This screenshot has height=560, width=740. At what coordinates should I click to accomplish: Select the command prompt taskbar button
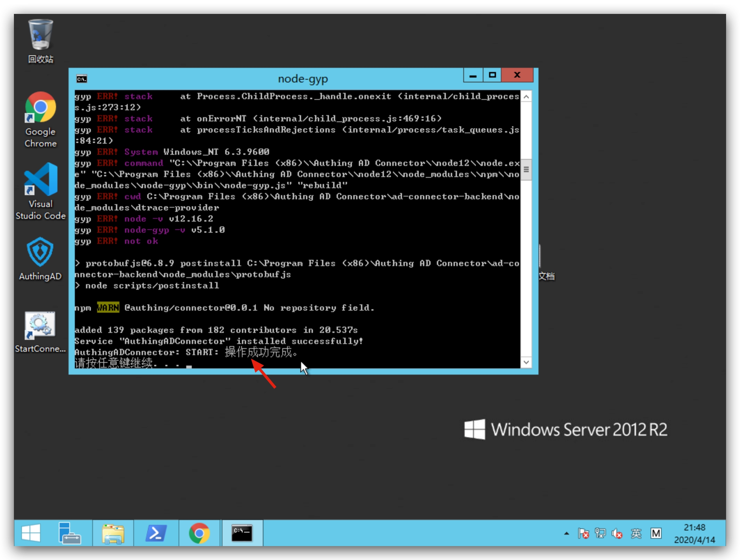[242, 533]
